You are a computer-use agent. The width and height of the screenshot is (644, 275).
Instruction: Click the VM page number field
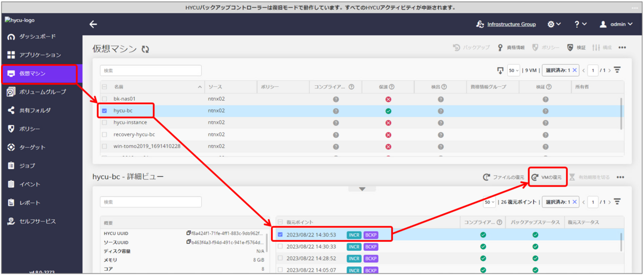[x=593, y=70]
